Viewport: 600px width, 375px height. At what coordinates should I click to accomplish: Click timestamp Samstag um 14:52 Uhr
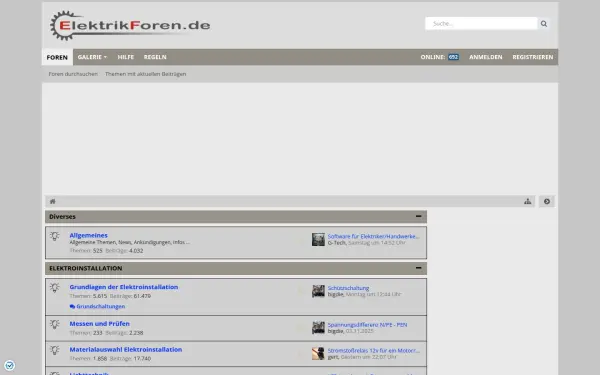coord(377,243)
